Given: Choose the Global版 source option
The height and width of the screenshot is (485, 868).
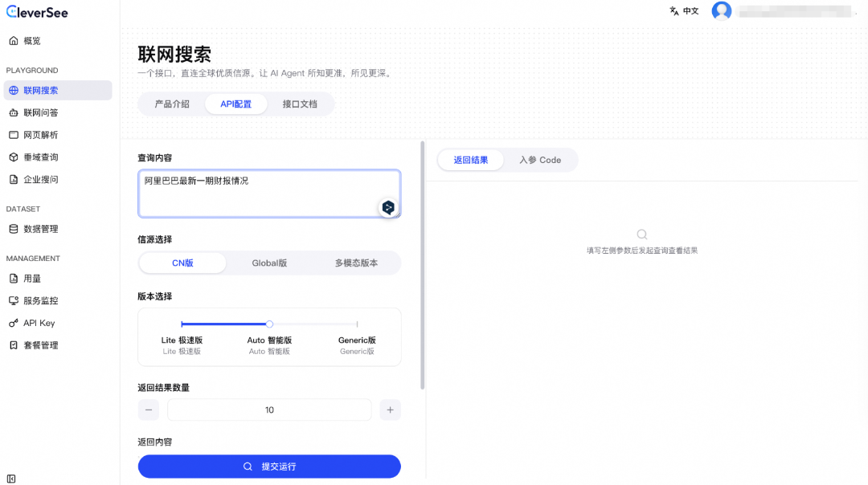Looking at the screenshot, I should [x=269, y=263].
